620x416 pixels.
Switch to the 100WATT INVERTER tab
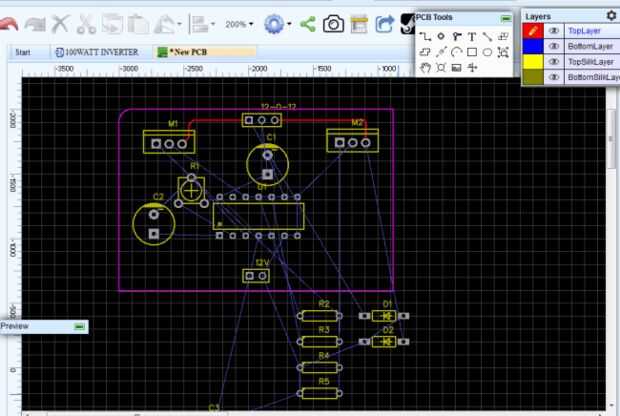point(97,52)
